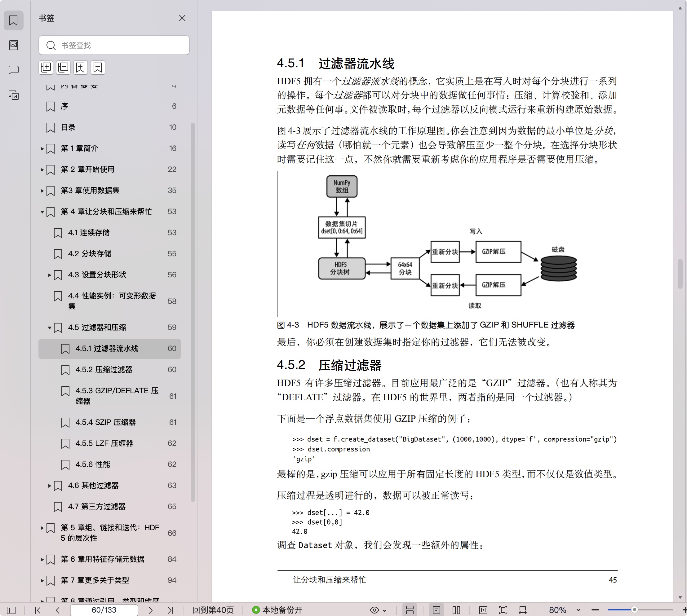
Task: Jump to first page button
Action: point(38,610)
